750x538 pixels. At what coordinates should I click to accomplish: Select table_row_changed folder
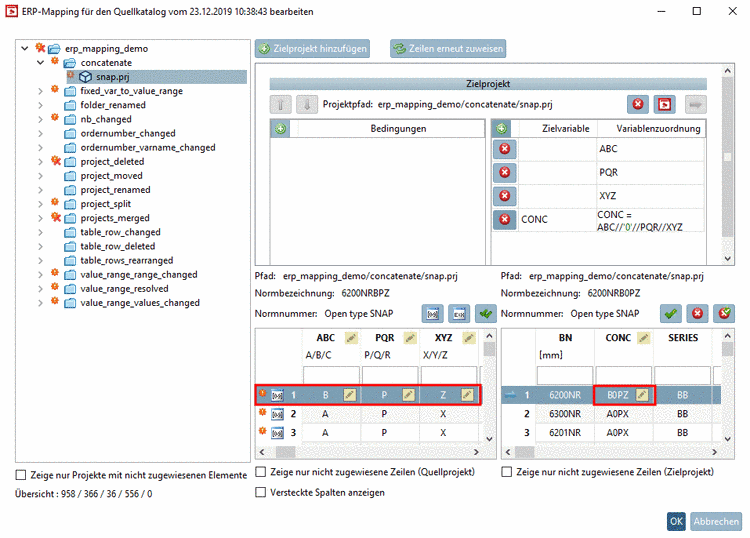point(121,232)
